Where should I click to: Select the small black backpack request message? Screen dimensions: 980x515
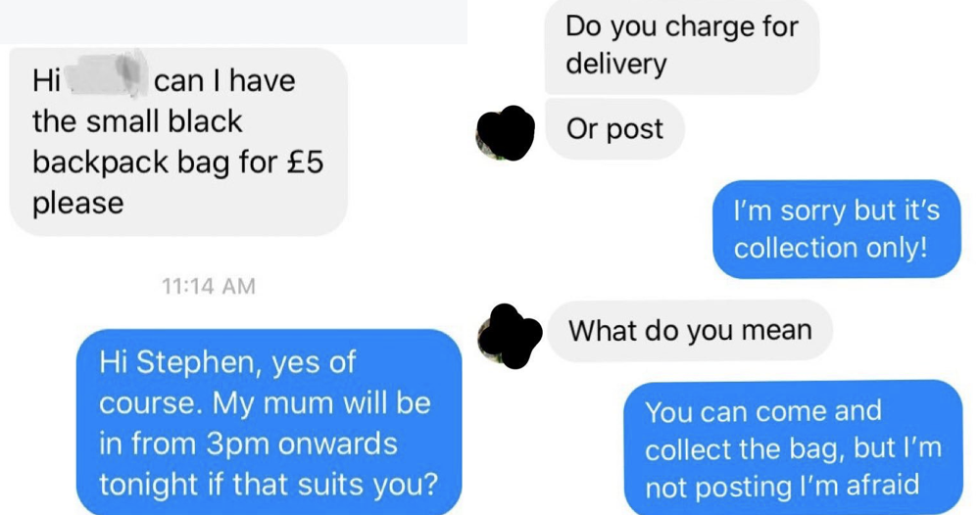[x=178, y=142]
